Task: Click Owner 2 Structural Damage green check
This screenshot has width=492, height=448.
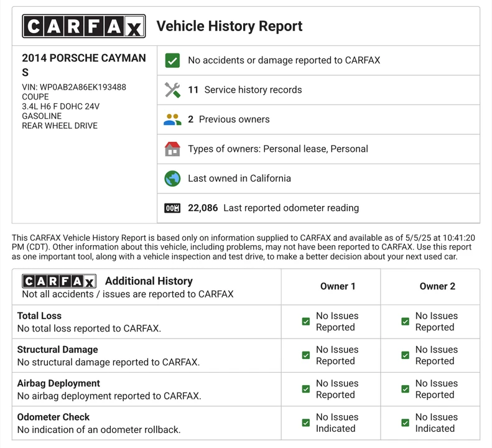Action: pos(405,355)
